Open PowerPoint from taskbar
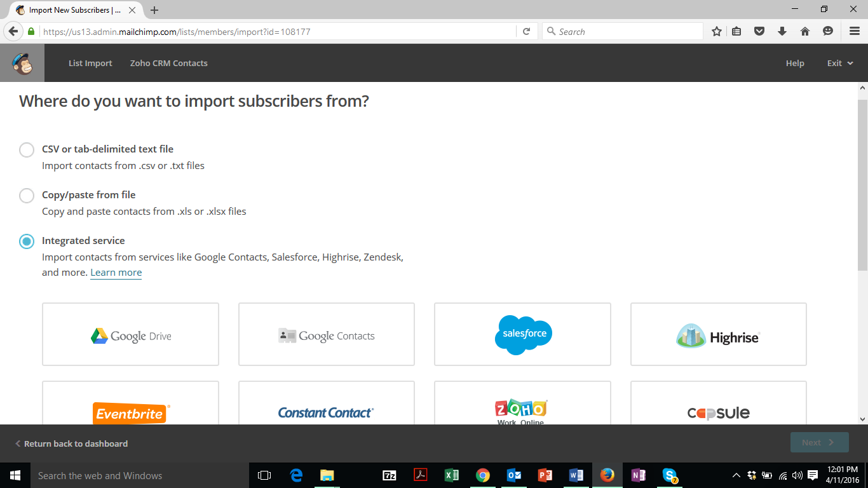Viewport: 868px width, 488px height. [545, 475]
